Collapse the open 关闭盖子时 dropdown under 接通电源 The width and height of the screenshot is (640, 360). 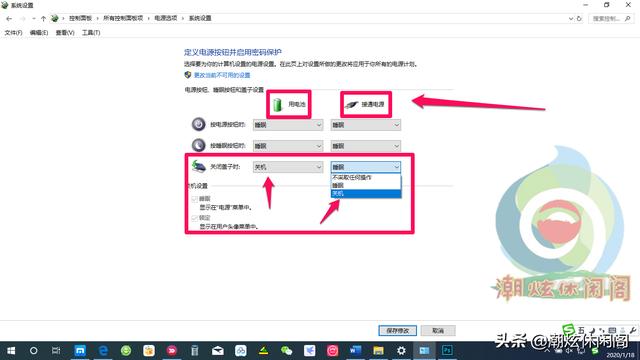pyautogui.click(x=366, y=167)
